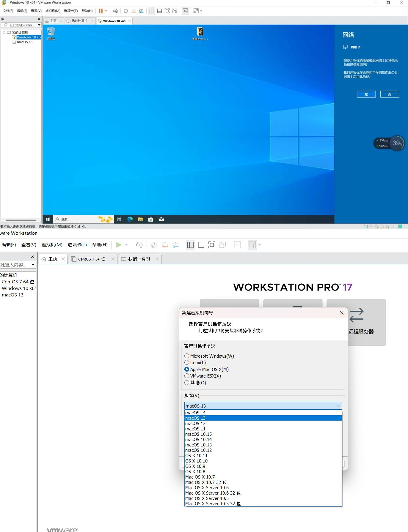Click the Windows Start button in guest

click(48, 219)
